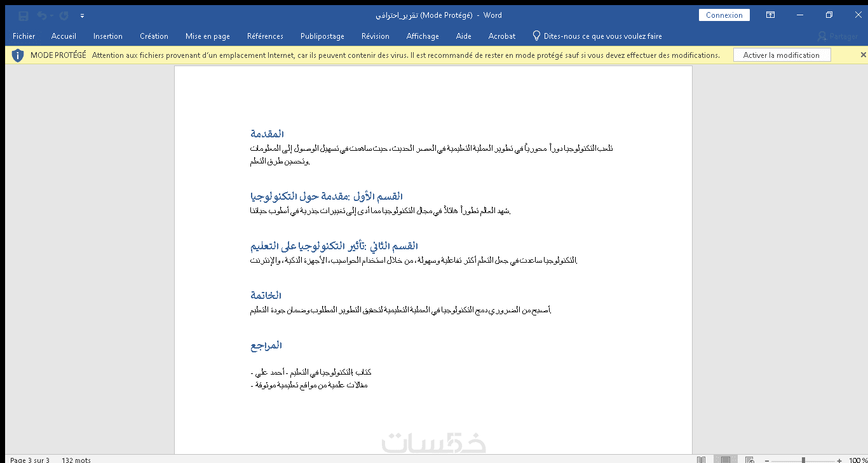Click the heading 'المراجع'
Image resolution: width=868 pixels, height=463 pixels.
pyautogui.click(x=266, y=345)
